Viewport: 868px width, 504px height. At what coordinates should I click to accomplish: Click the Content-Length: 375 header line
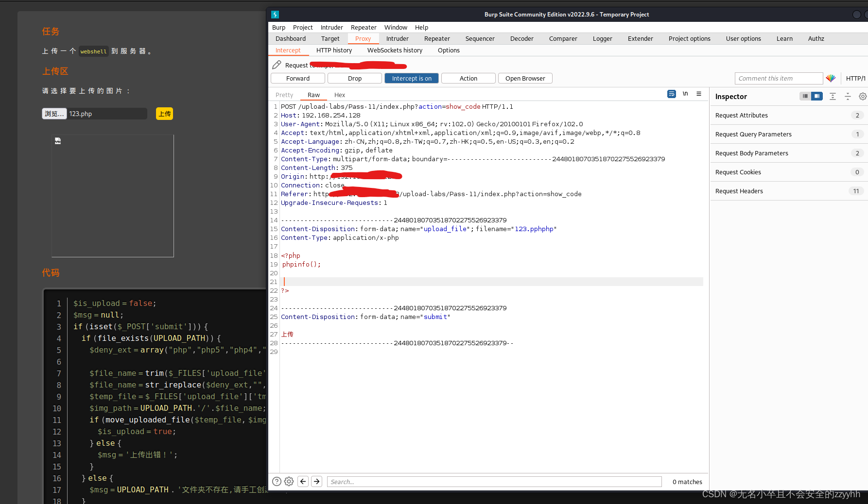(316, 168)
